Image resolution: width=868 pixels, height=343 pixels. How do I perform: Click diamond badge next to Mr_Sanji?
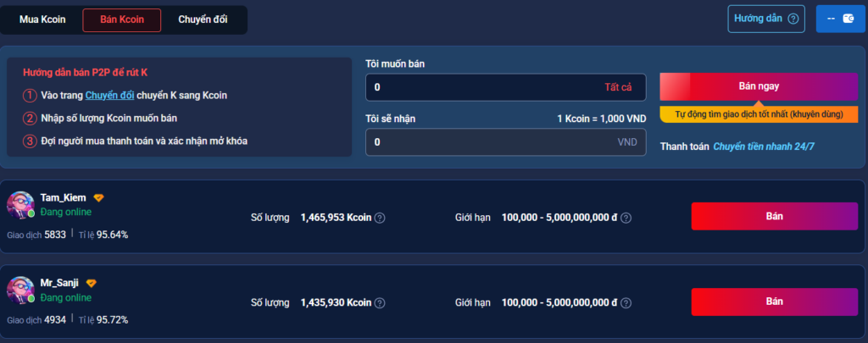point(92,283)
